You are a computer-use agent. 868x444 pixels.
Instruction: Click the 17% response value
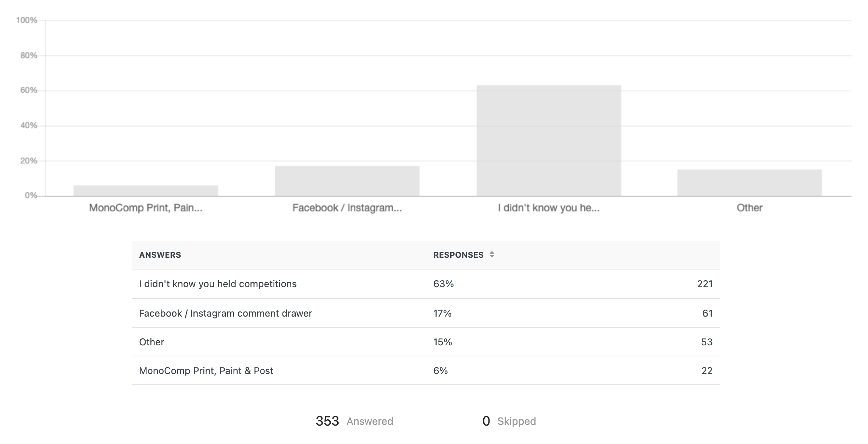[x=442, y=313]
